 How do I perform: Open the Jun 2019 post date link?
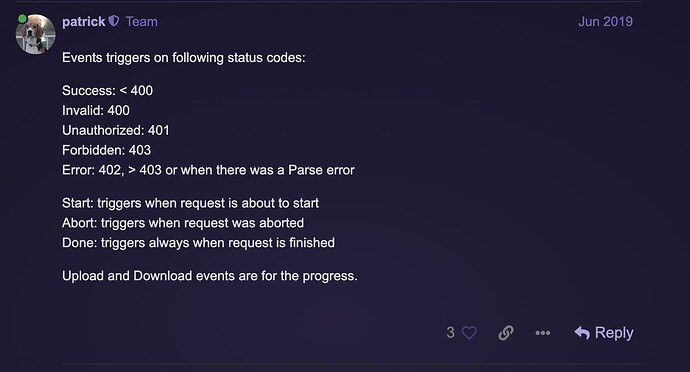pos(606,22)
